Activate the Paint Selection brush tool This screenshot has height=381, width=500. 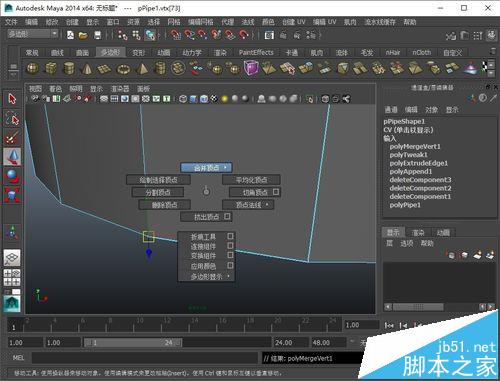point(12,137)
